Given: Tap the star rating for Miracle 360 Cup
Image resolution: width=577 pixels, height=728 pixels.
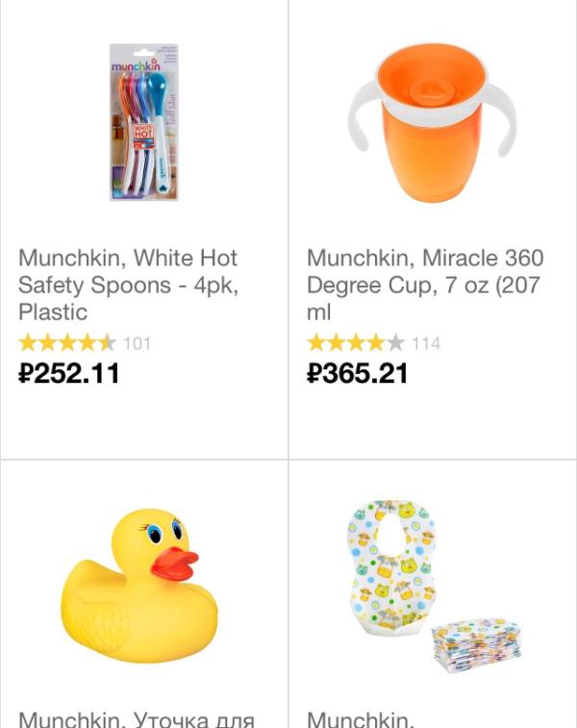Looking at the screenshot, I should click(356, 343).
